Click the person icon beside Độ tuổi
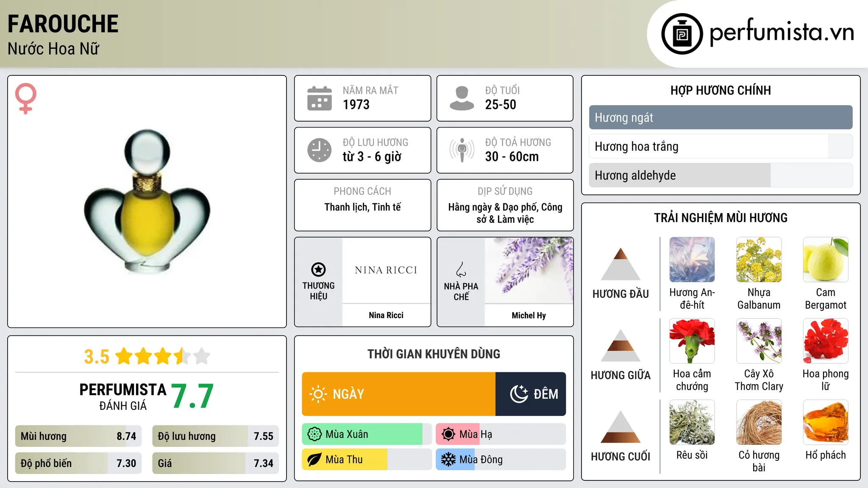This screenshot has height=488, width=868. (x=462, y=98)
